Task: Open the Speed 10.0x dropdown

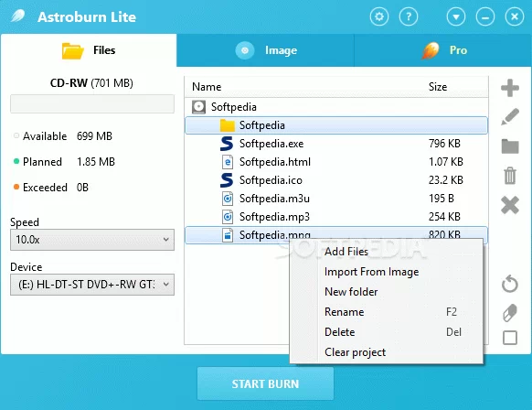Action: tap(92, 240)
